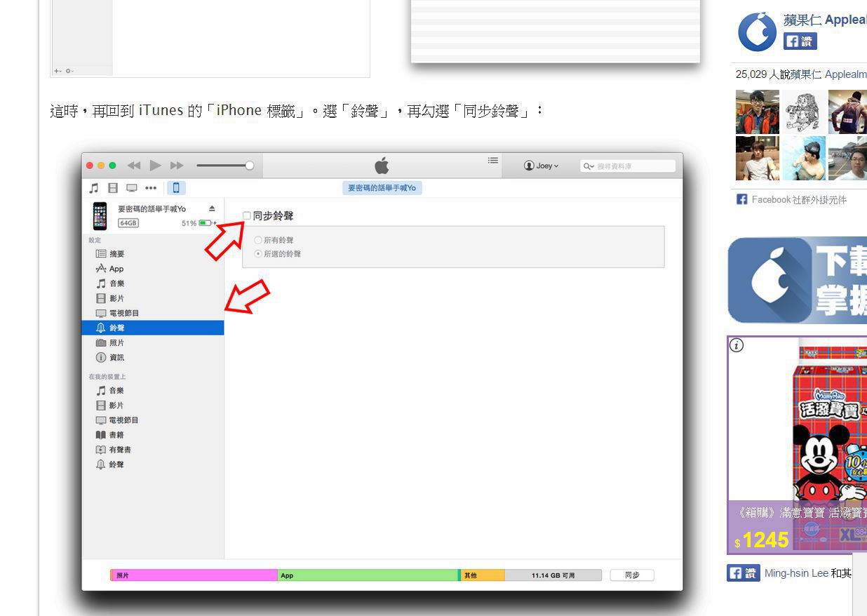This screenshot has width=867, height=616.
Task: Click the pink 照片 storage segment
Action: (x=194, y=575)
